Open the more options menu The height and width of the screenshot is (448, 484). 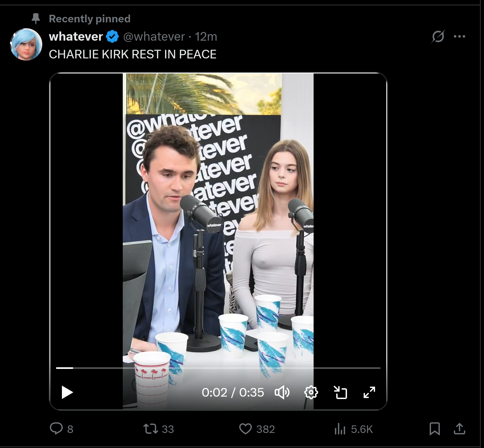click(459, 36)
